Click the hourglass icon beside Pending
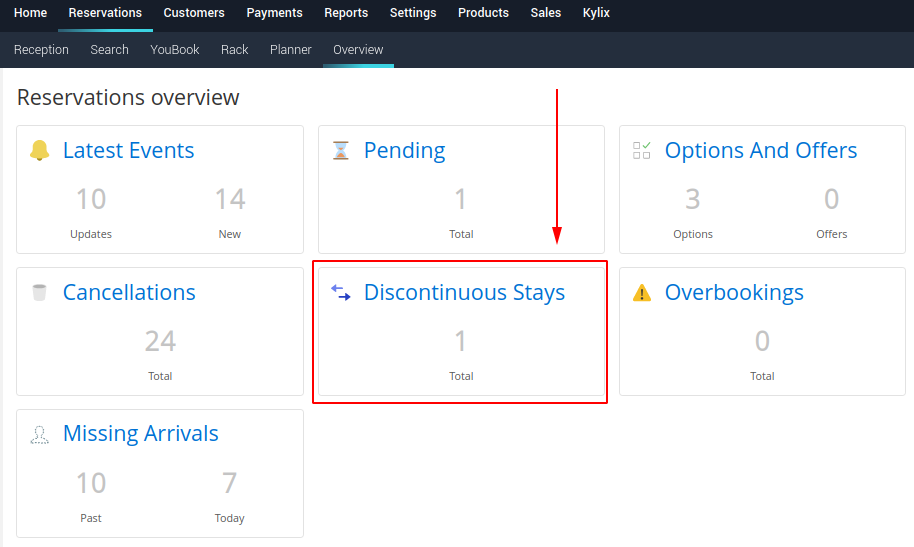The width and height of the screenshot is (914, 547). 341,151
